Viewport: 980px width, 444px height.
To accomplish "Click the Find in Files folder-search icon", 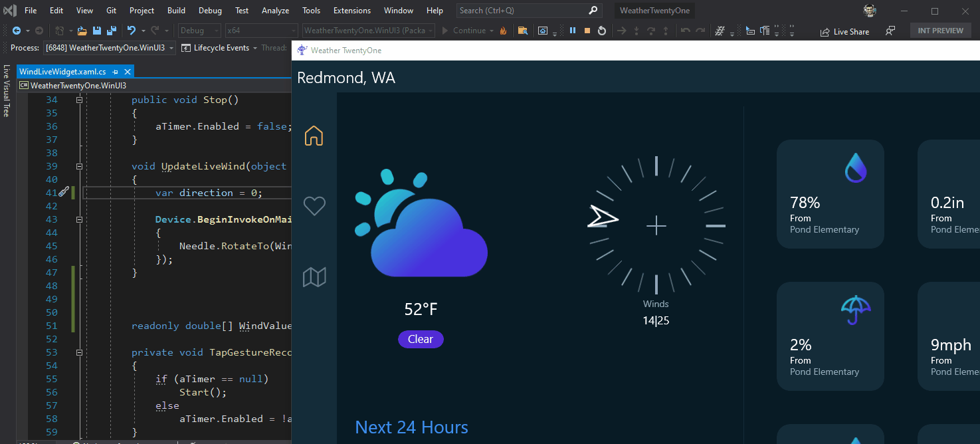I will [x=523, y=31].
